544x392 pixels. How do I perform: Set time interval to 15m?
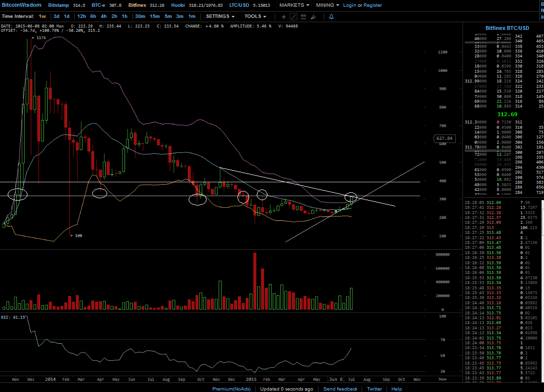[x=155, y=16]
